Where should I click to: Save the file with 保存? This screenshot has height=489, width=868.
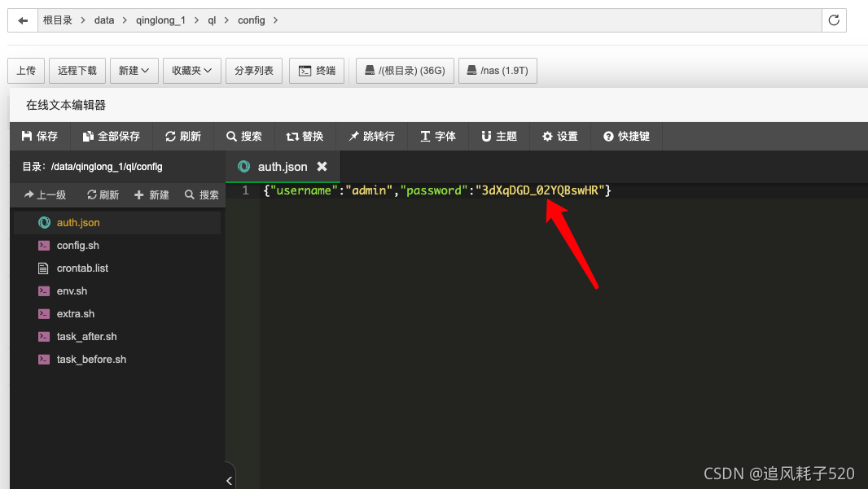[40, 136]
